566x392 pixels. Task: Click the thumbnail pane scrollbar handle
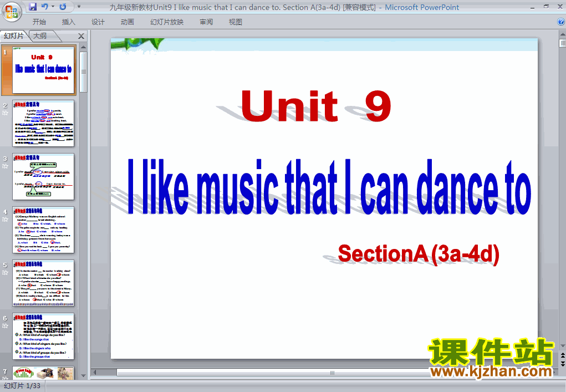click(83, 72)
